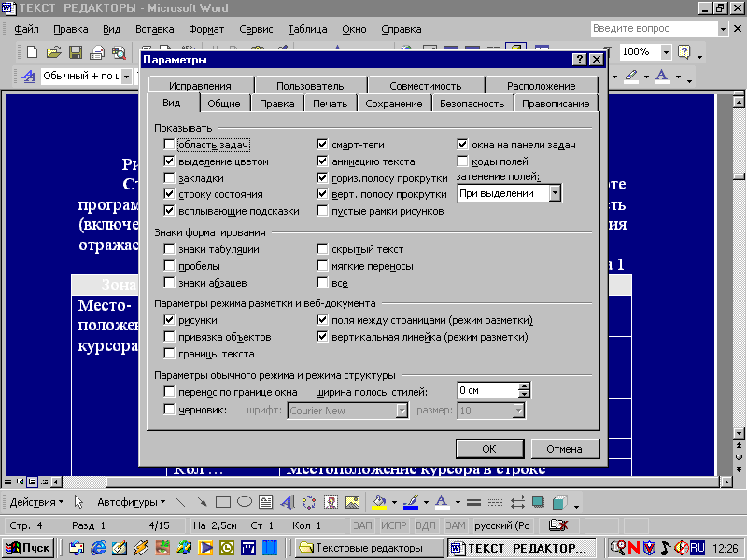
Task: Switch to 'Безопасность' tab
Action: click(472, 104)
